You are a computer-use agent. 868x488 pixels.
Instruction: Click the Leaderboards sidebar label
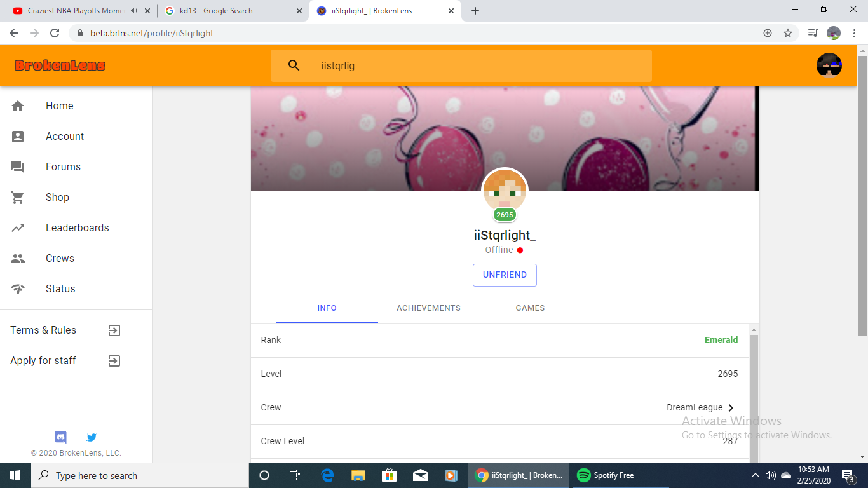coord(78,228)
